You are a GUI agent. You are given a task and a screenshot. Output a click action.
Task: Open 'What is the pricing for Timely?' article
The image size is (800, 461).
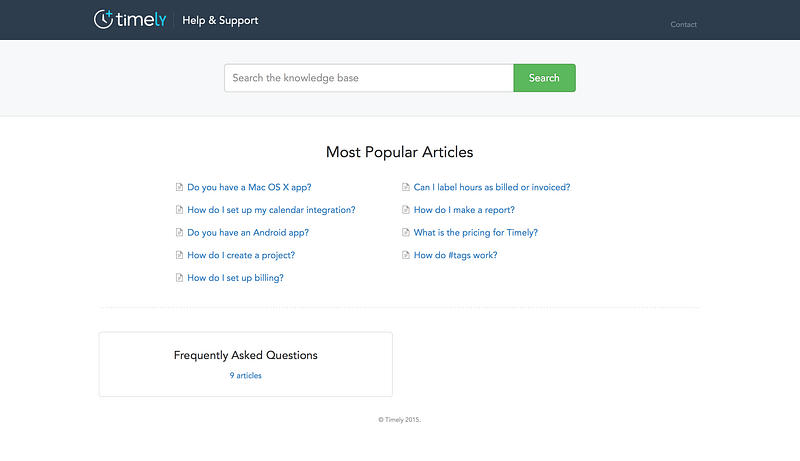tap(476, 233)
